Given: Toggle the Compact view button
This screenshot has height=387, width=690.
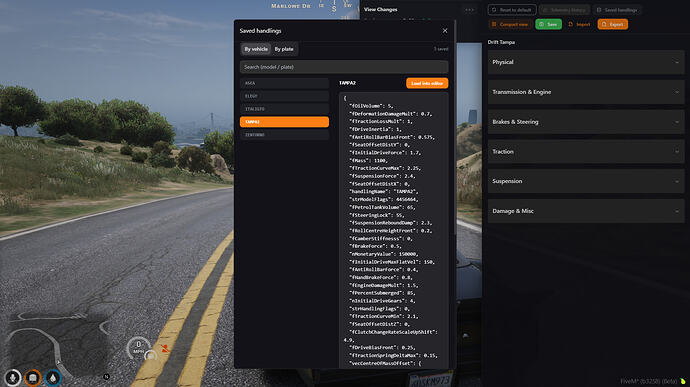Looking at the screenshot, I should (x=510, y=24).
